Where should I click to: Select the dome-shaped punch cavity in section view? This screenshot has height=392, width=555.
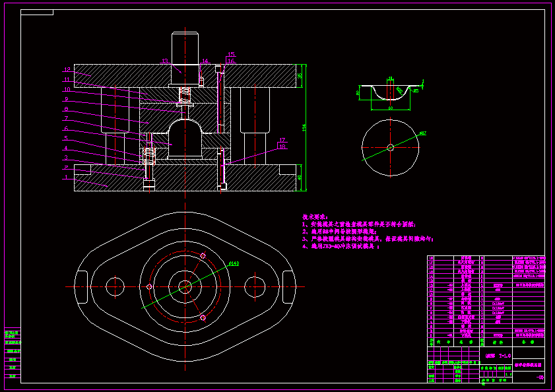coord(185,138)
